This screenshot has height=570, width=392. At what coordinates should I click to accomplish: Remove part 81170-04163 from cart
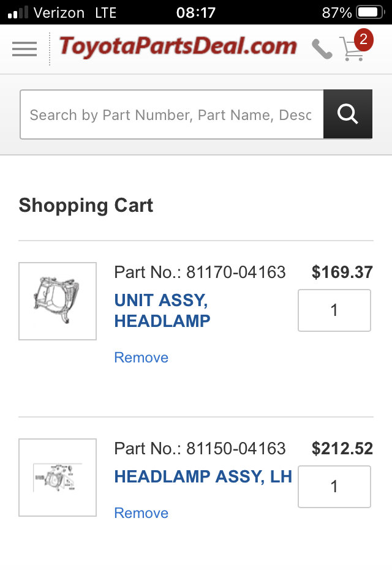141,358
